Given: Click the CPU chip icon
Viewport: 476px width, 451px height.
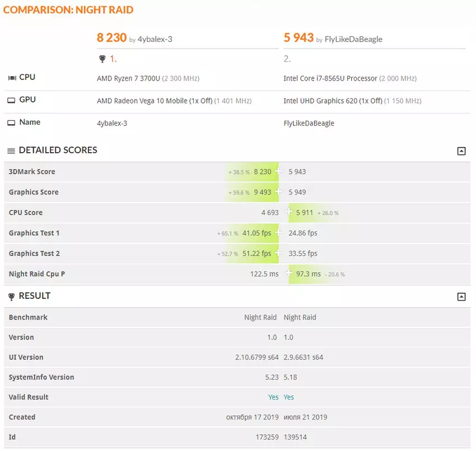Looking at the screenshot, I should tap(11, 78).
